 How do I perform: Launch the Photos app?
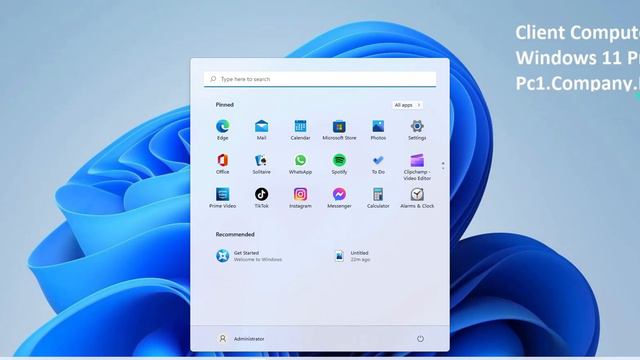point(378,130)
